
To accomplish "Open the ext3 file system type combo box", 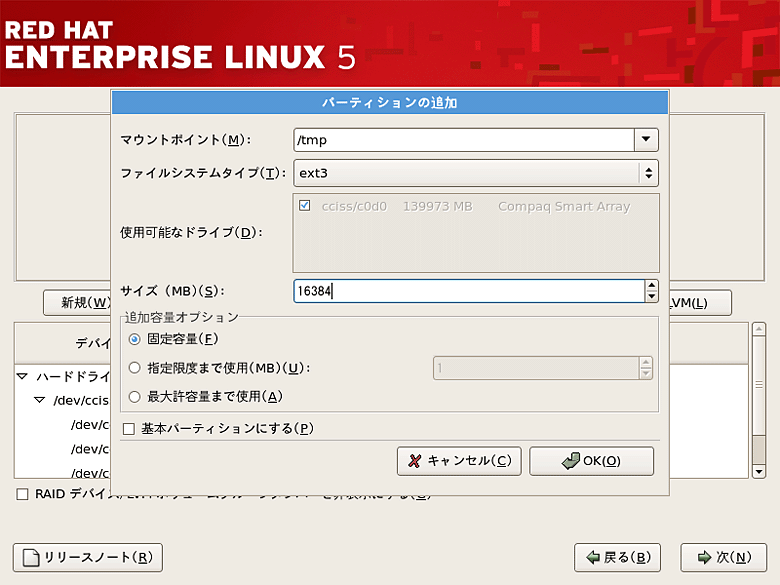I will coord(476,173).
